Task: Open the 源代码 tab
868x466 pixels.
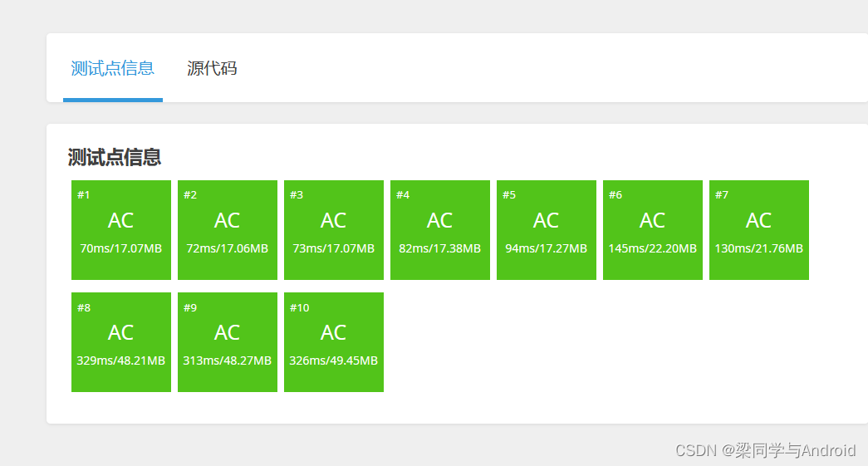Action: click(x=212, y=68)
